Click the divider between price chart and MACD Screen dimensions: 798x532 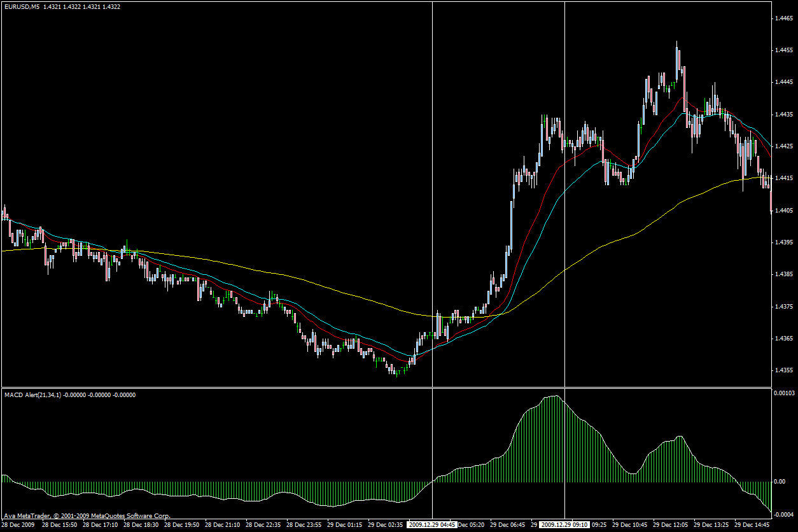tap(382, 387)
